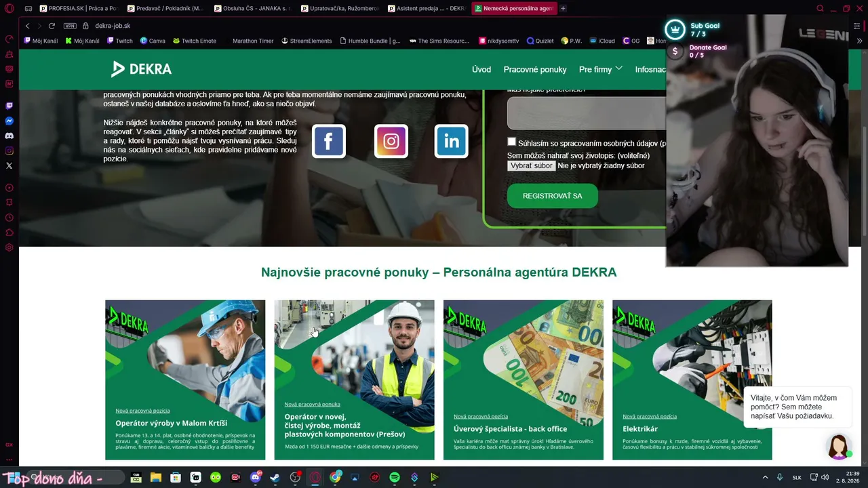Open X (Twitter) in the Opera sidebar
The height and width of the screenshot is (488, 868).
[9, 165]
